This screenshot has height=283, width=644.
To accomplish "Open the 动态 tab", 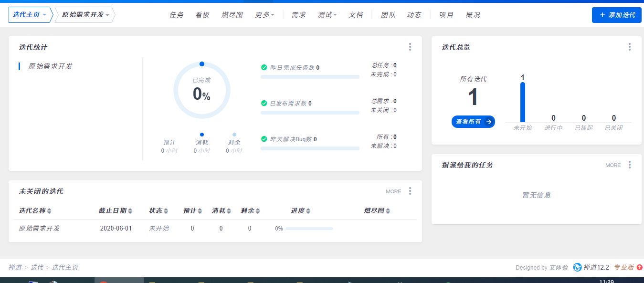I will click(414, 15).
